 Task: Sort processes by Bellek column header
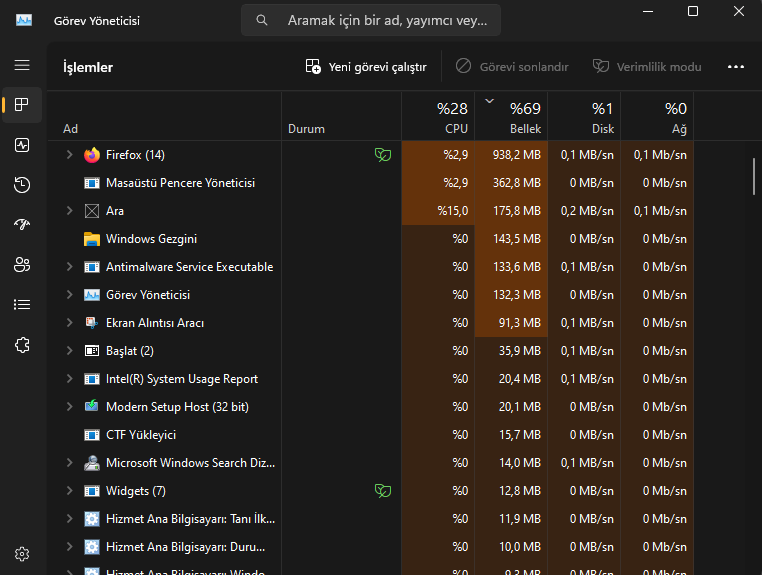coord(512,118)
